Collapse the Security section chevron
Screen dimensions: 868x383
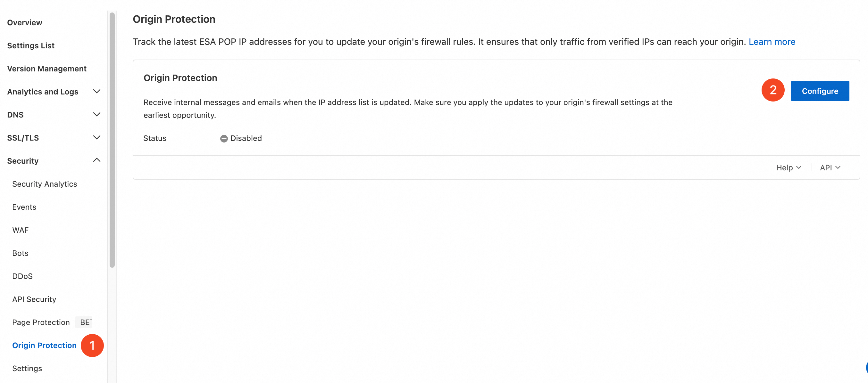97,160
